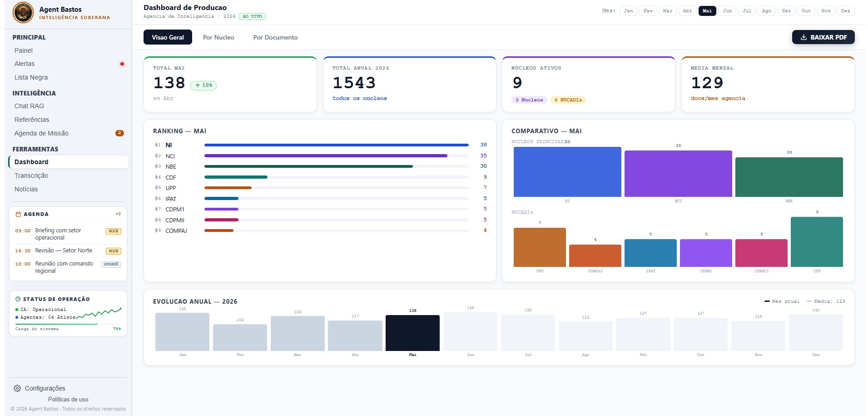
Task: Click the AO VIVO live badge
Action: click(252, 16)
